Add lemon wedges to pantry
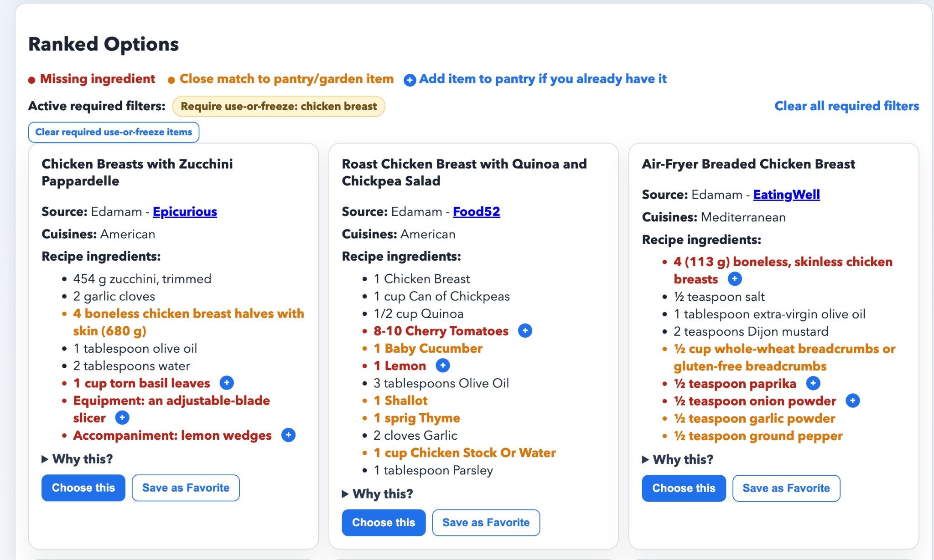This screenshot has height=560, width=934. point(288,435)
